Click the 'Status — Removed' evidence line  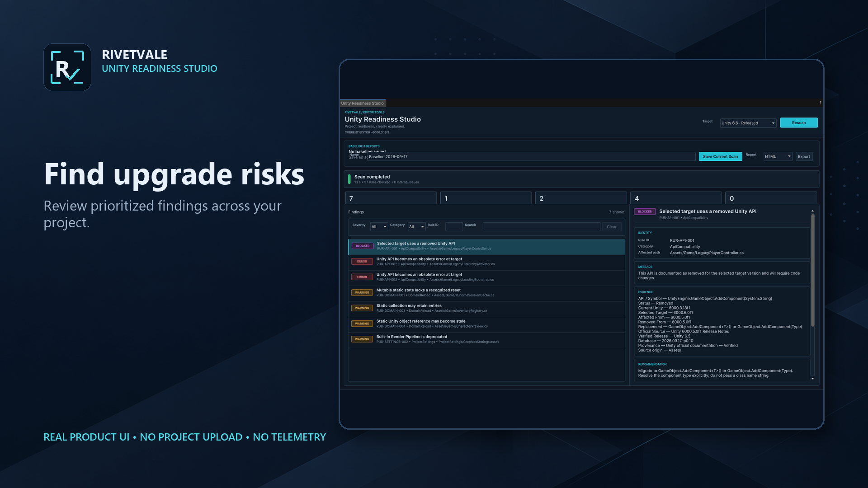pyautogui.click(x=655, y=303)
